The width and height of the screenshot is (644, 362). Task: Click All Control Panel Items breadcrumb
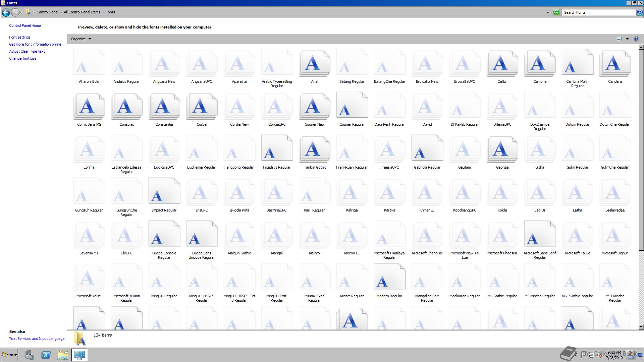[82, 12]
